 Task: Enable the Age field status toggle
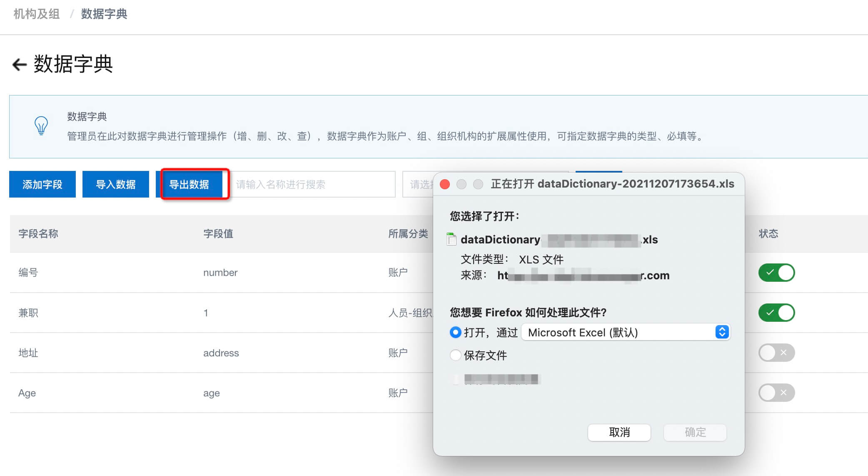click(776, 393)
